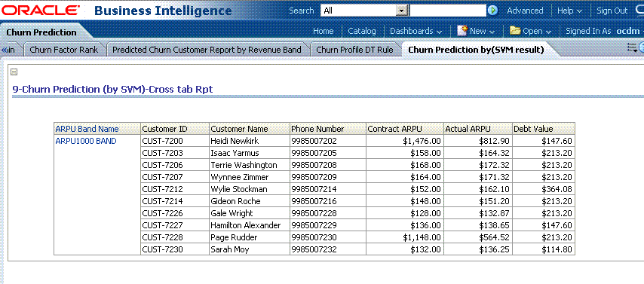This screenshot has width=644, height=284.
Task: Select the CUST-7227 cell
Action: point(174,225)
